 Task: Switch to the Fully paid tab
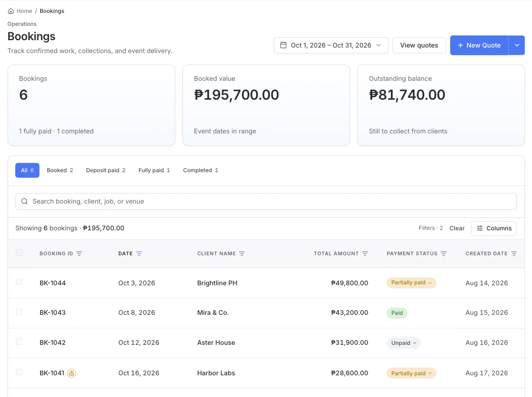point(154,170)
